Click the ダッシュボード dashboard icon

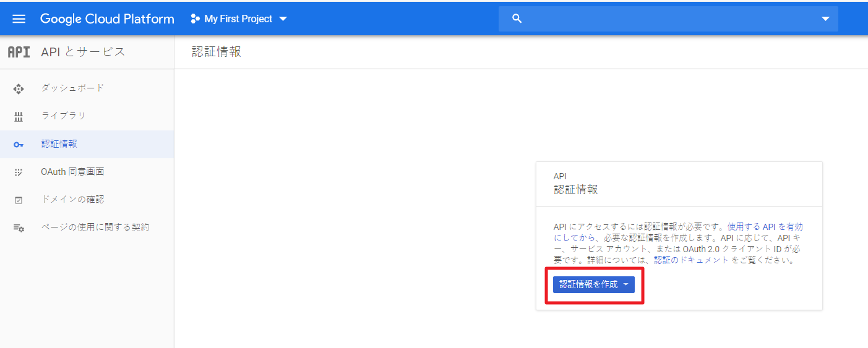tap(19, 88)
